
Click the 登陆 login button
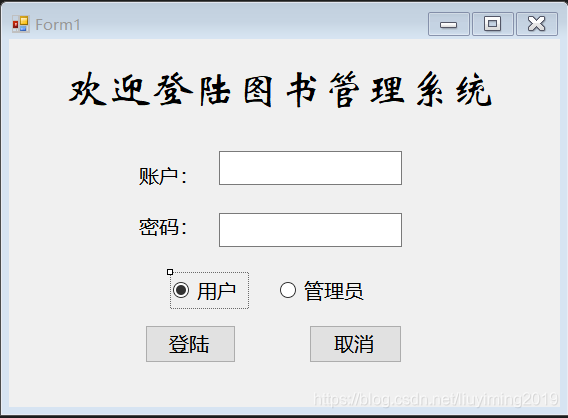[x=190, y=344]
